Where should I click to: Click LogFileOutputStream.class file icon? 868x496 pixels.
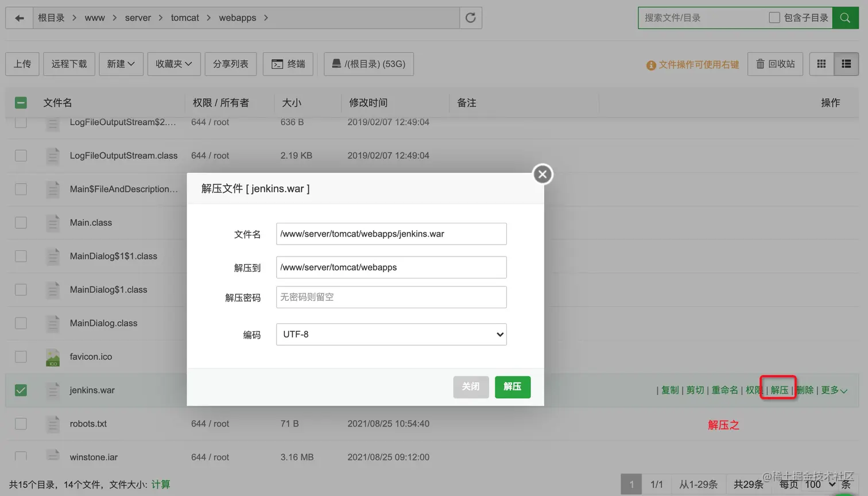[x=53, y=156]
